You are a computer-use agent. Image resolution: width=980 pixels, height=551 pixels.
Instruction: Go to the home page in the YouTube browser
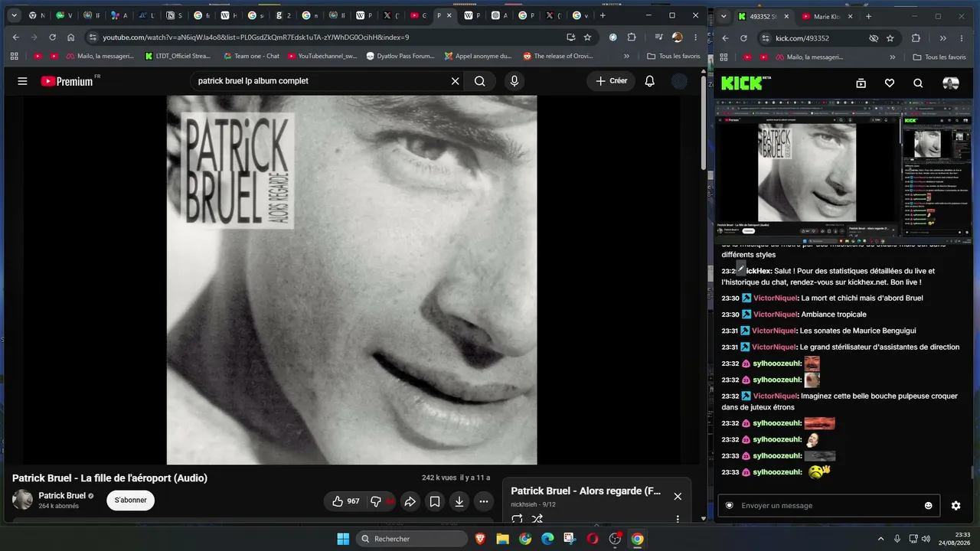[x=70, y=37]
